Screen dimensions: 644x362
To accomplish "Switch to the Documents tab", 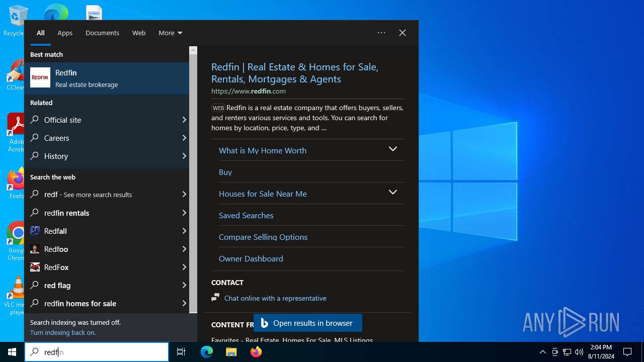I will pos(102,33).
